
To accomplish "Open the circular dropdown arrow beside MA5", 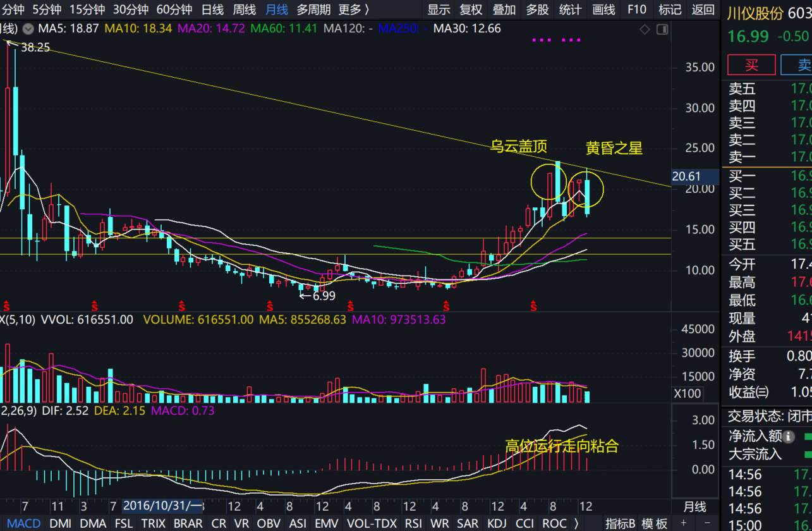I will click(x=28, y=28).
